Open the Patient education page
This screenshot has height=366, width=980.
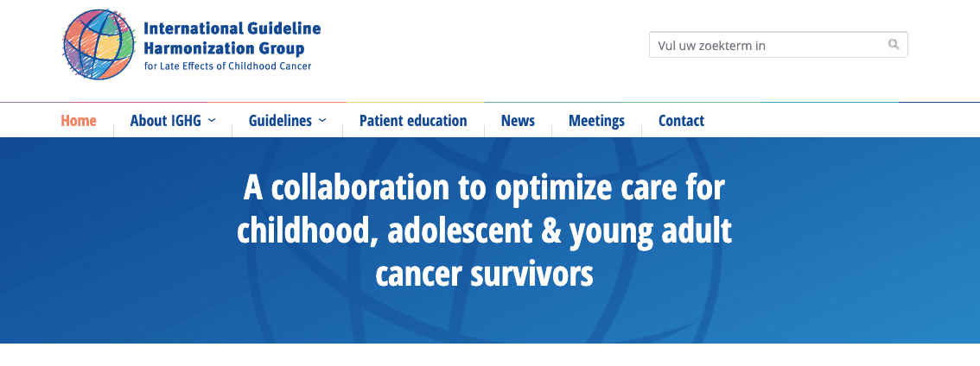413,121
